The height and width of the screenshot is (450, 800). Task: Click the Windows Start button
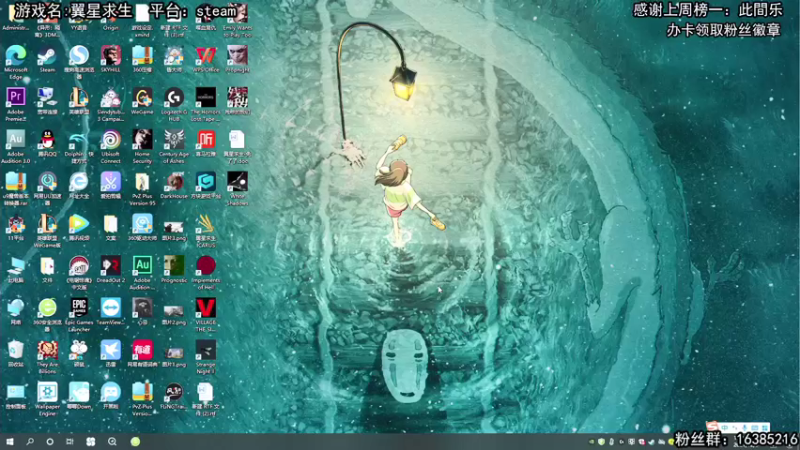point(10,441)
